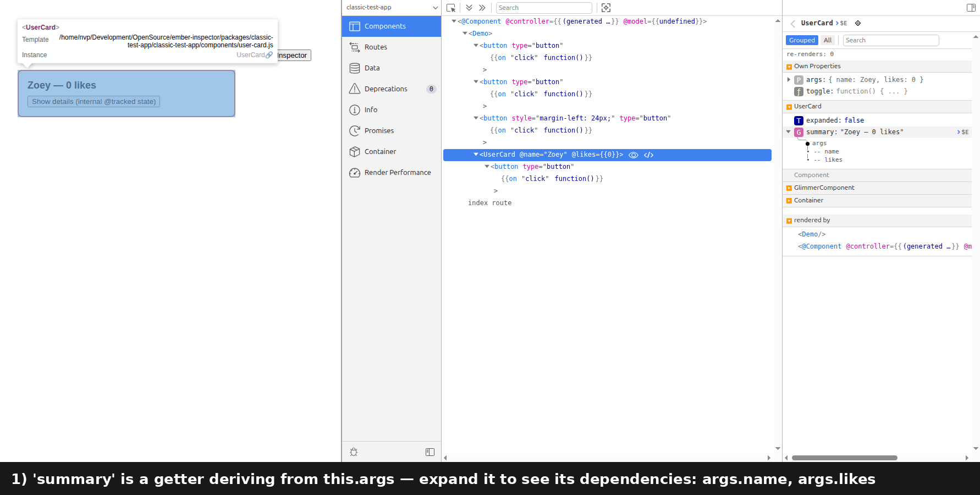This screenshot has height=495, width=980.
Task: Click the @Component link under rendered by
Action: [x=885, y=246]
